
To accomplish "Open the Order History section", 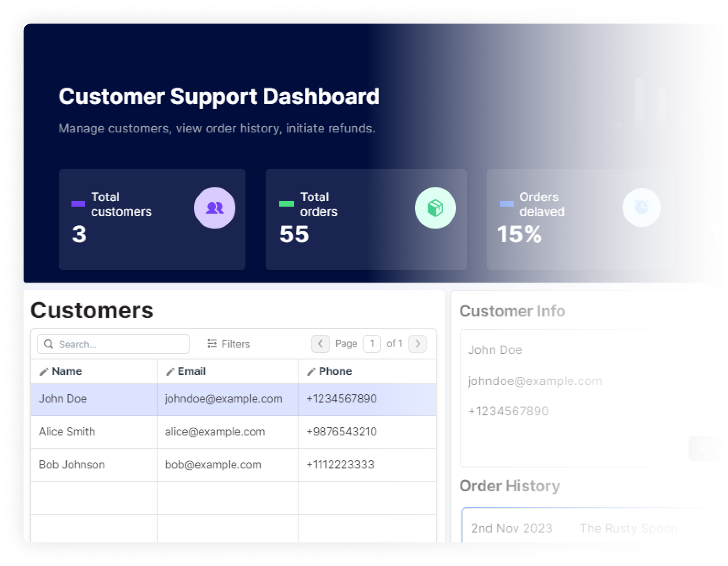I will [510, 486].
